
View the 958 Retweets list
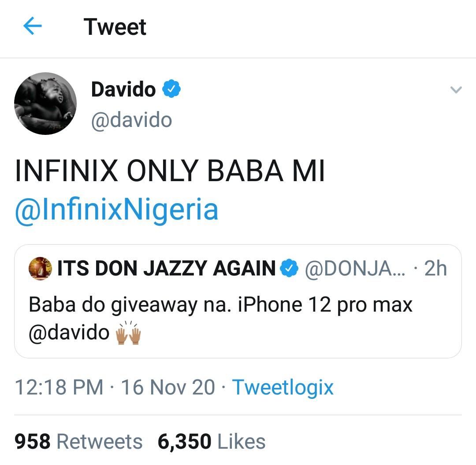point(78,442)
